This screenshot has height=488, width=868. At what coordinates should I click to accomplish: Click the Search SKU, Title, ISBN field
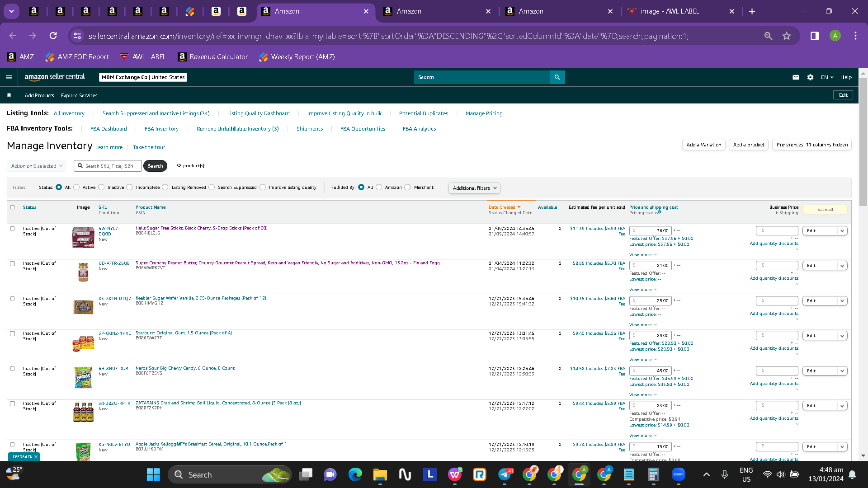[x=108, y=166]
